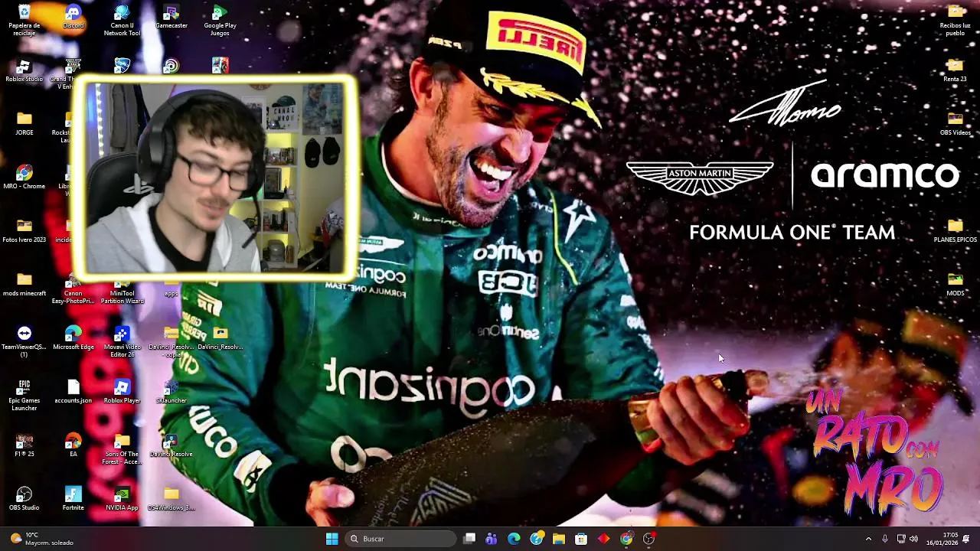Open Edge browser from the taskbar

coord(514,539)
